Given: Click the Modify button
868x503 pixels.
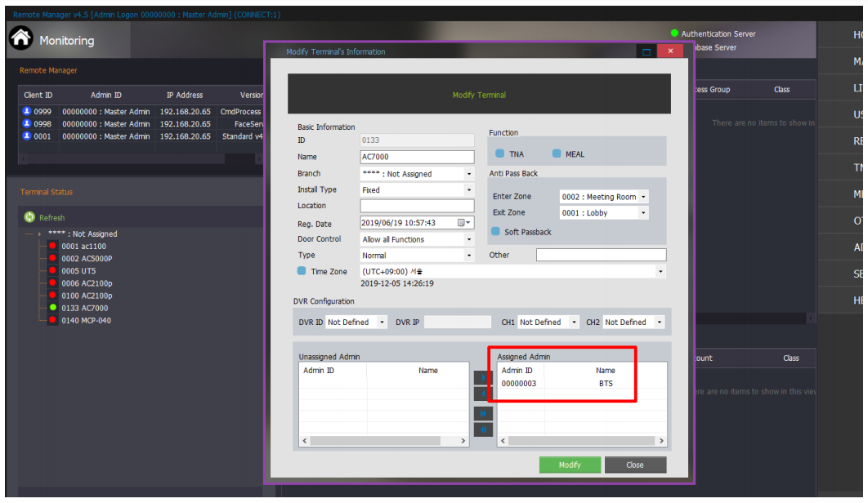Looking at the screenshot, I should (570, 465).
